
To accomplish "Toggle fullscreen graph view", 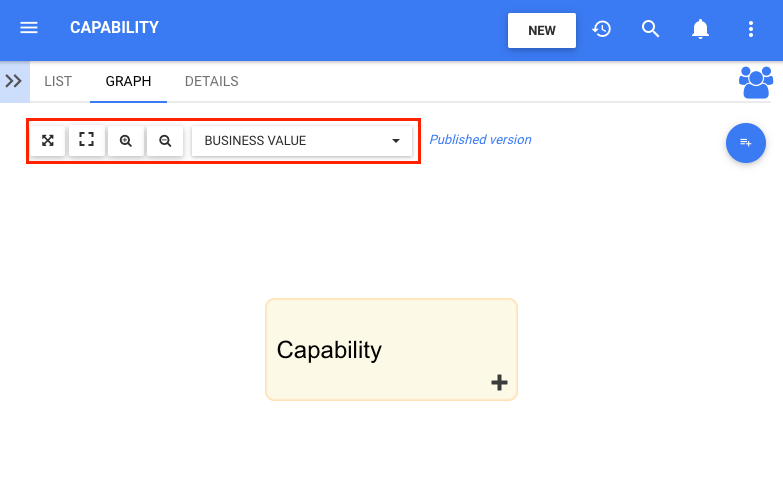I will [86, 141].
